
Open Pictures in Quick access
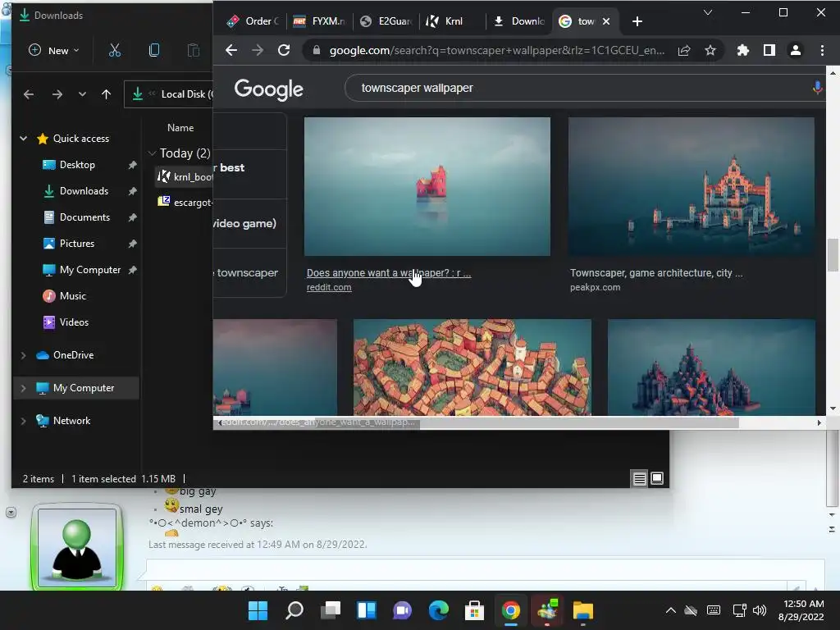click(76, 243)
